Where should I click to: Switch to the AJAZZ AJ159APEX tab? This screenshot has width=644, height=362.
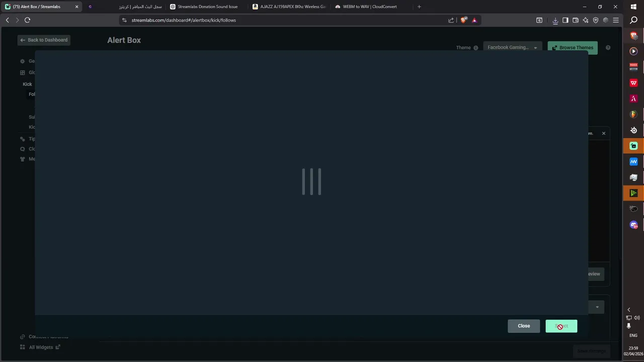click(x=290, y=7)
